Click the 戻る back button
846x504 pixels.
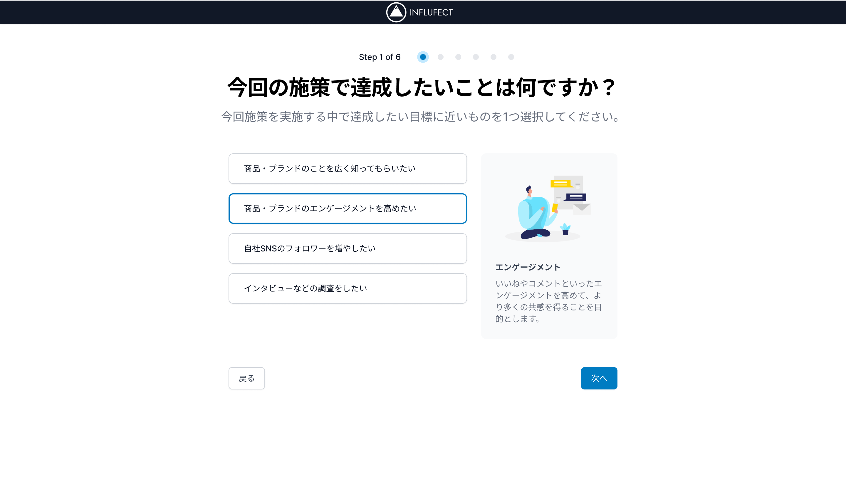tap(246, 378)
